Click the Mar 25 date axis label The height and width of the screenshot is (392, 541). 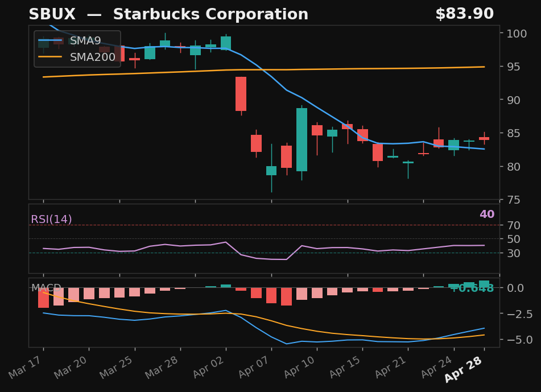click(117, 367)
